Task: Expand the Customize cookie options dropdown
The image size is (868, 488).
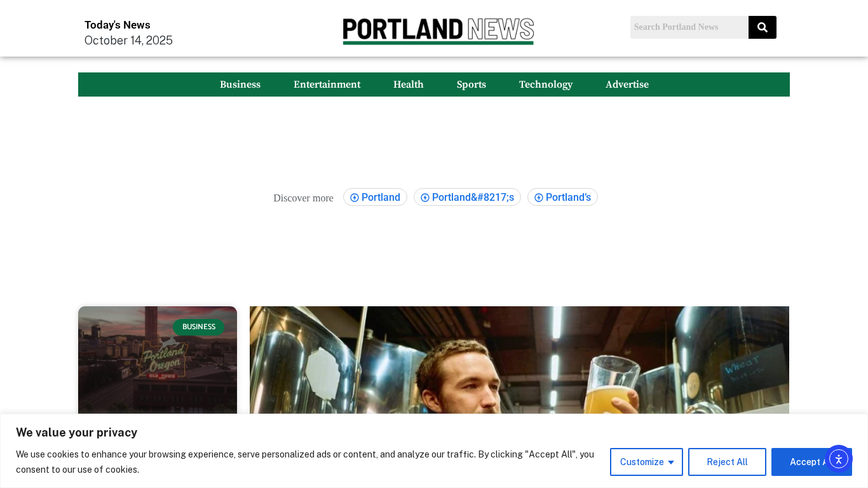Action: (646, 462)
